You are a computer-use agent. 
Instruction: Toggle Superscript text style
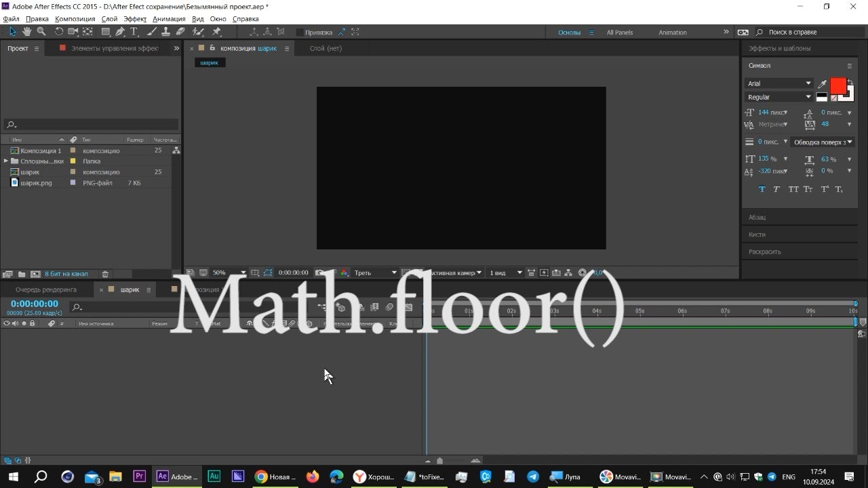pos(825,189)
